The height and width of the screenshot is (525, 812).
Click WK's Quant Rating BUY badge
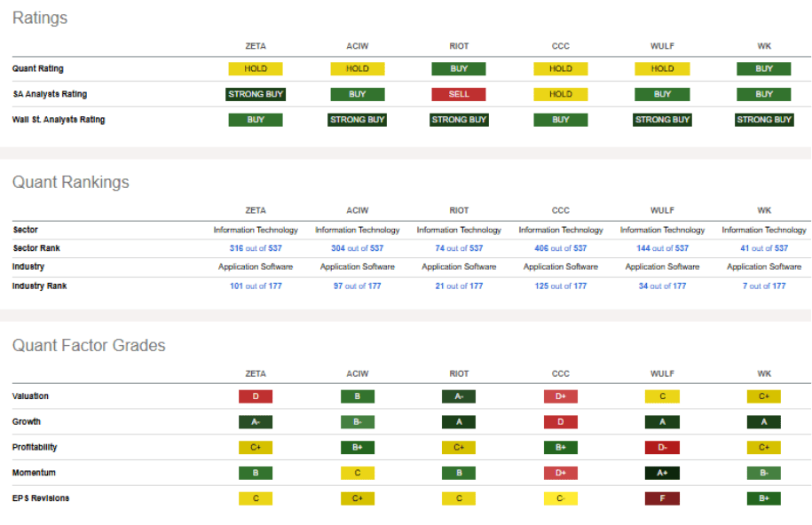point(764,68)
